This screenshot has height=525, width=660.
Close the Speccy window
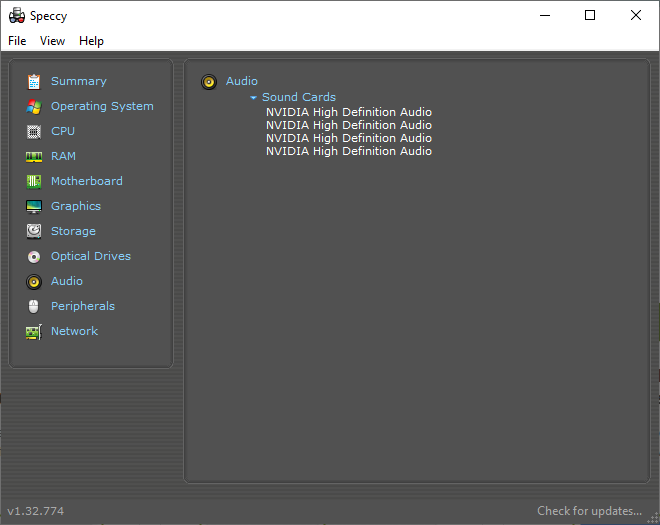tap(636, 16)
